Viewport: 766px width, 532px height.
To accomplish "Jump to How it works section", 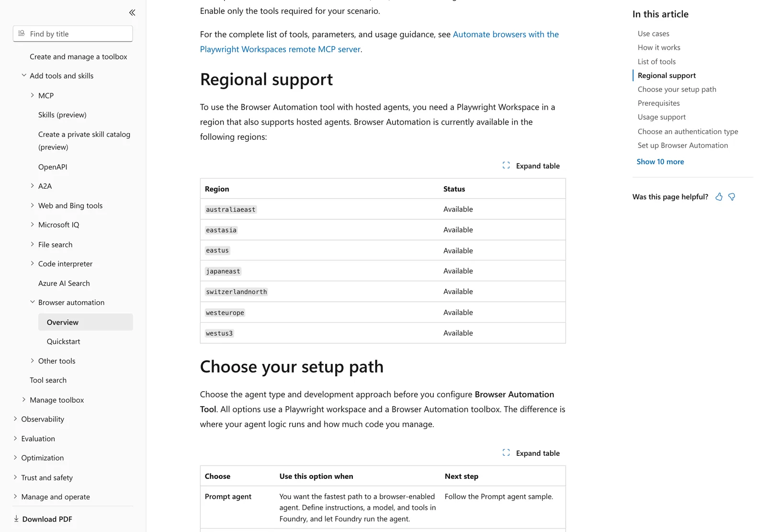I will pyautogui.click(x=659, y=47).
